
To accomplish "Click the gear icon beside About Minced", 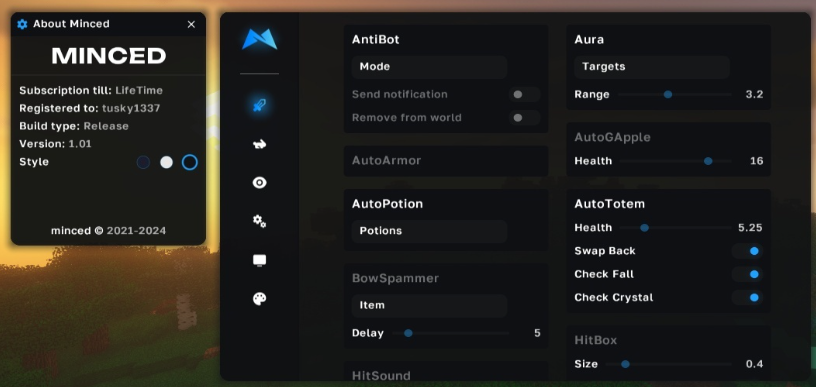I will point(22,24).
